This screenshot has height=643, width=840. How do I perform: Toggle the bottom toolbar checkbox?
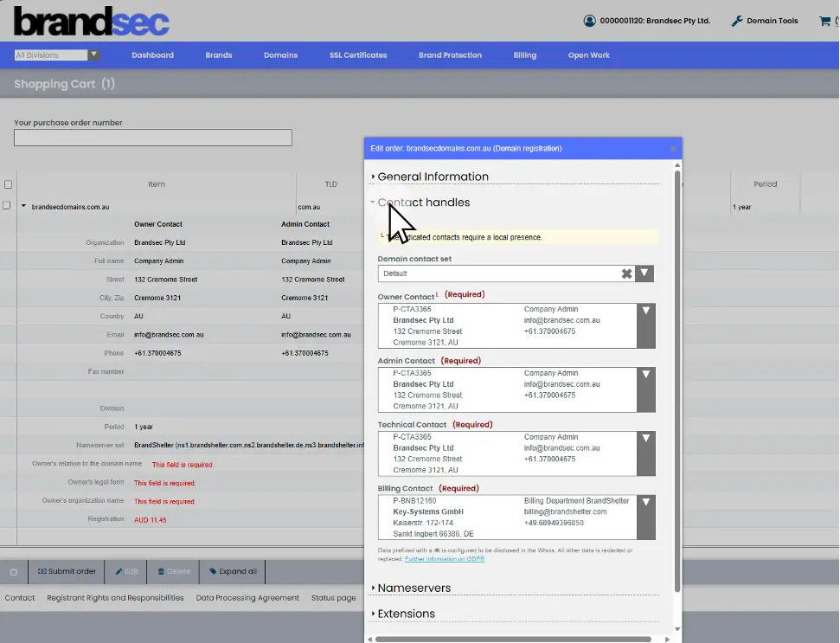coord(14,572)
